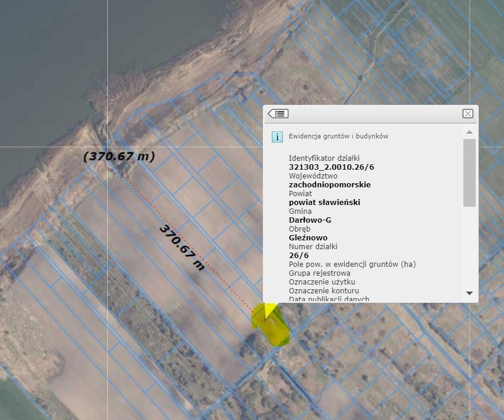Click the popup scrollbar down arrow

click(469, 293)
